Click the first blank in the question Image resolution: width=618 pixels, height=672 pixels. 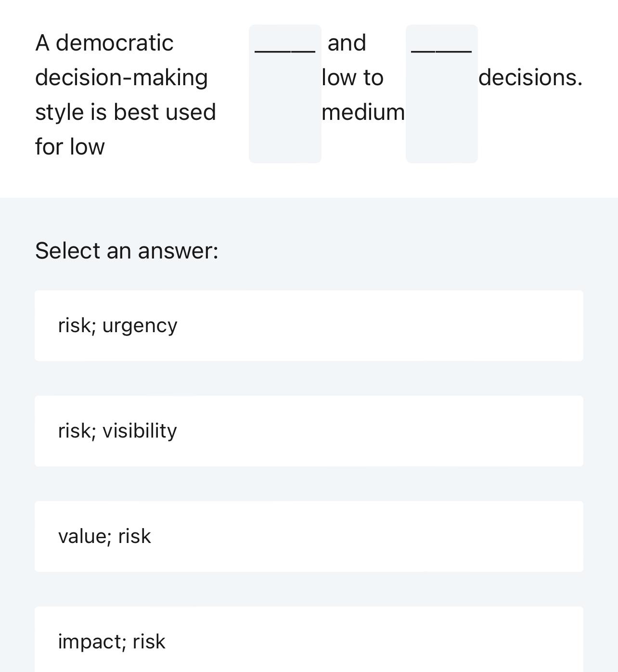pos(285,91)
